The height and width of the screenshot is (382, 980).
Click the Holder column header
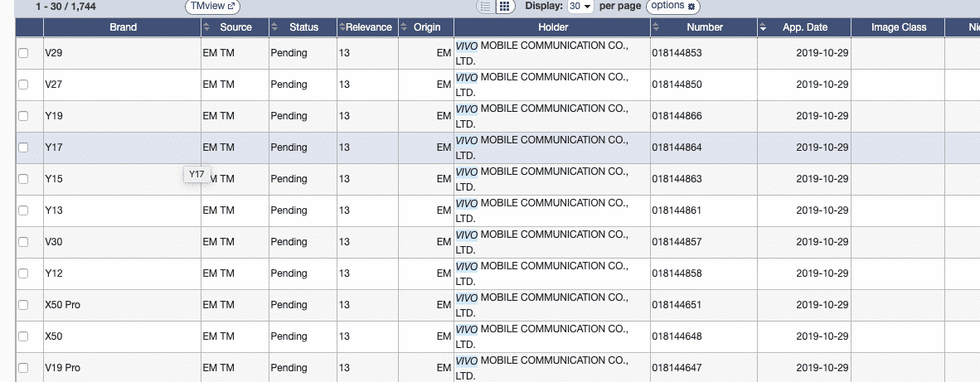tap(552, 27)
